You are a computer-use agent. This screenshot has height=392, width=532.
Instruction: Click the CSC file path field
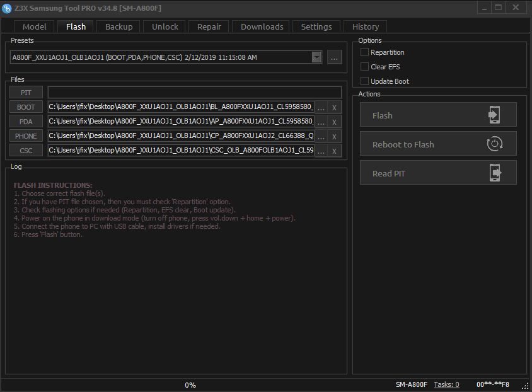pyautogui.click(x=181, y=150)
